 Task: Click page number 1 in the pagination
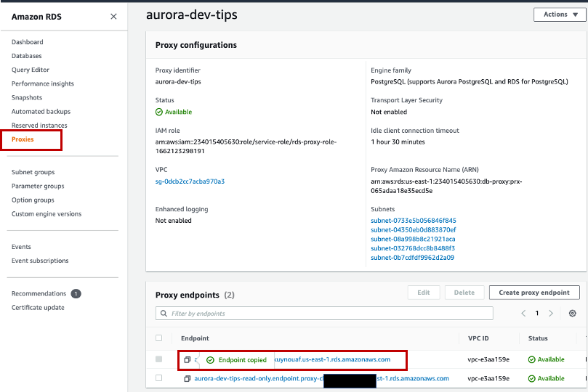click(x=537, y=314)
